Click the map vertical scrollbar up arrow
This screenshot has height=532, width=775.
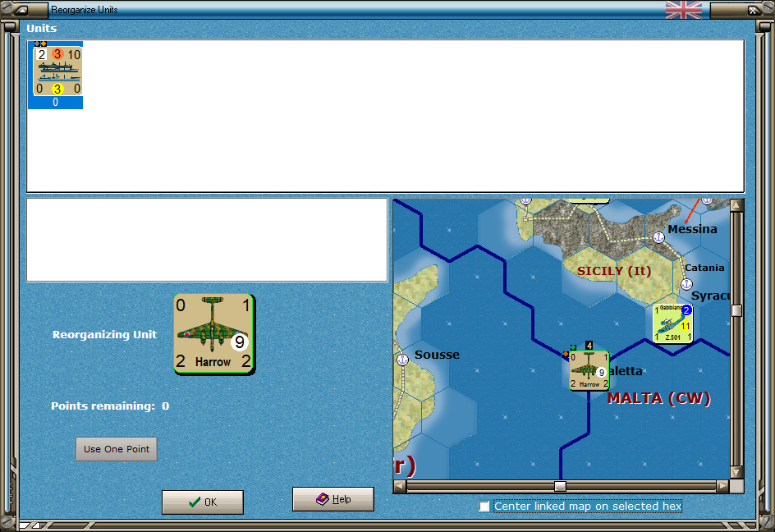pyautogui.click(x=736, y=205)
